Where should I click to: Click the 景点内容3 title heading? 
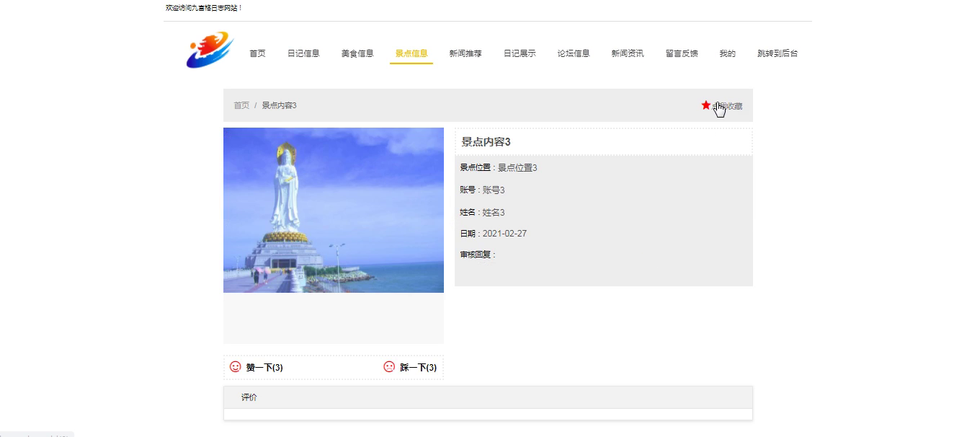[x=486, y=142]
